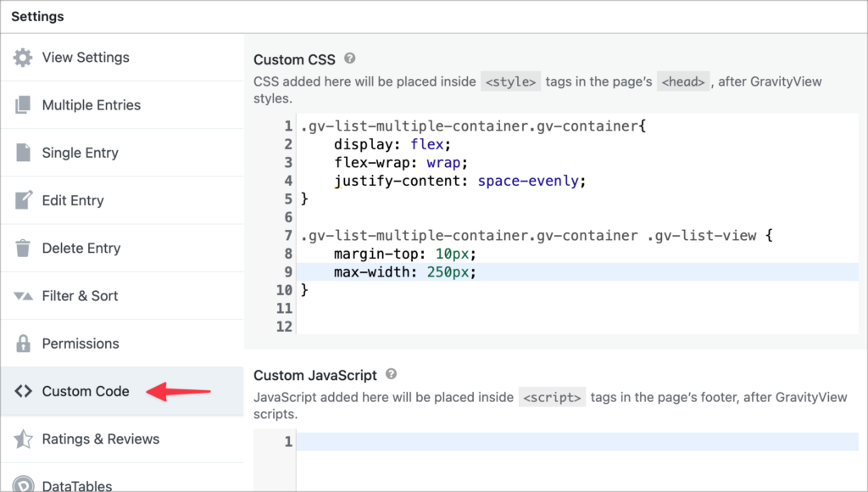Switch to the Custom Code settings tab
Screen dimensions: 868x492
pyautogui.click(x=85, y=391)
